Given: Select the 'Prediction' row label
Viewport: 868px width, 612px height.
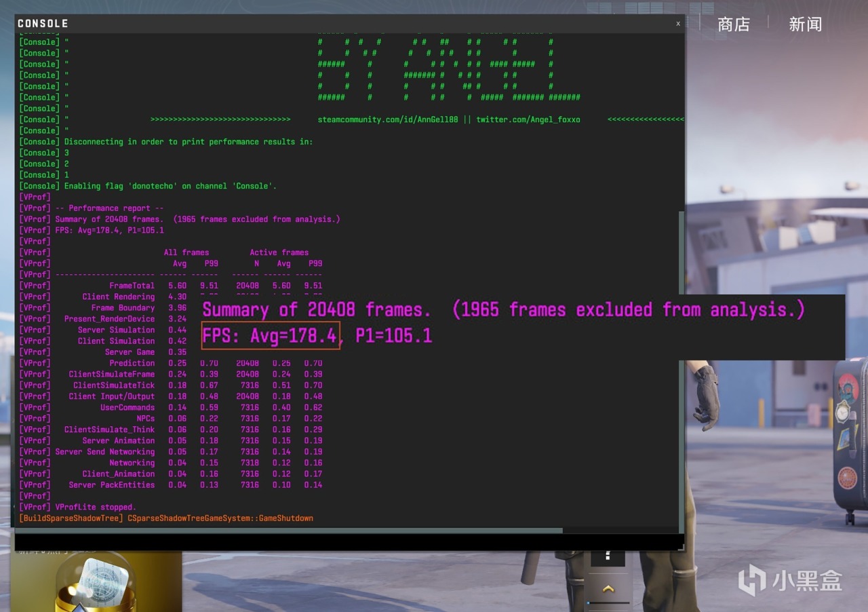Looking at the screenshot, I should tap(132, 363).
